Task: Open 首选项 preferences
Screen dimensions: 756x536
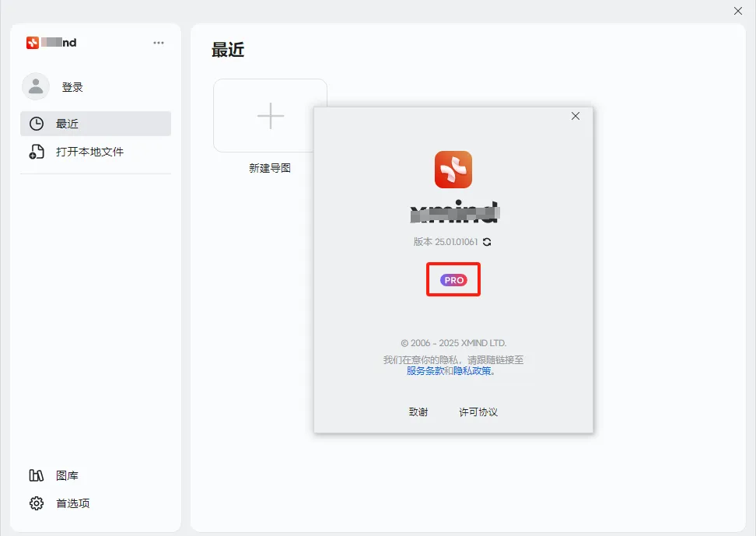Action: tap(73, 503)
